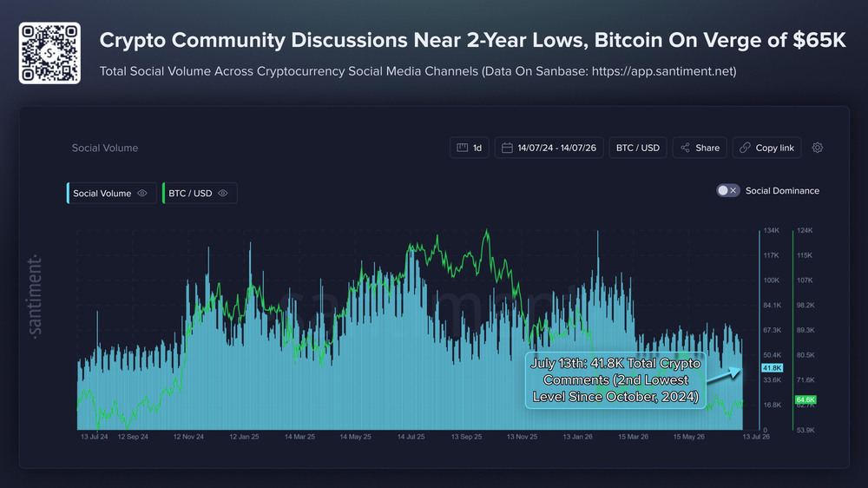Click the July 13th annotation callout
Image resolution: width=868 pixels, height=488 pixels.
pos(615,380)
